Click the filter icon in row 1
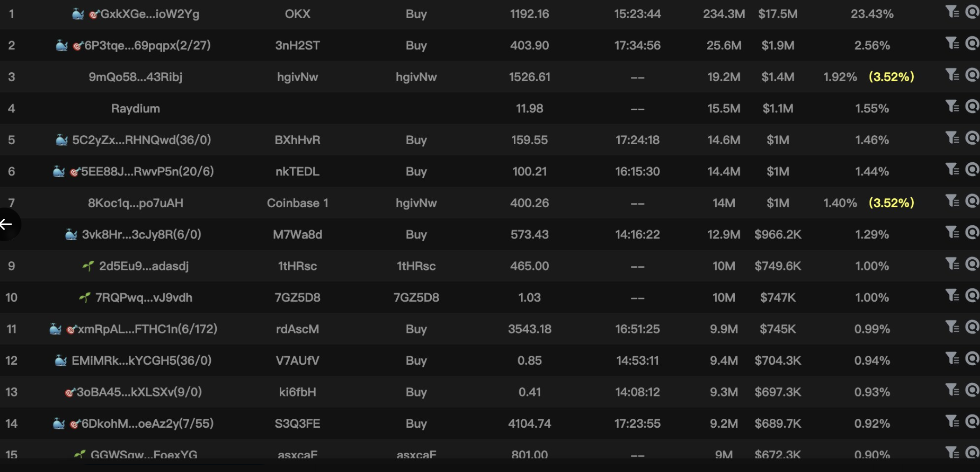 pos(952,12)
